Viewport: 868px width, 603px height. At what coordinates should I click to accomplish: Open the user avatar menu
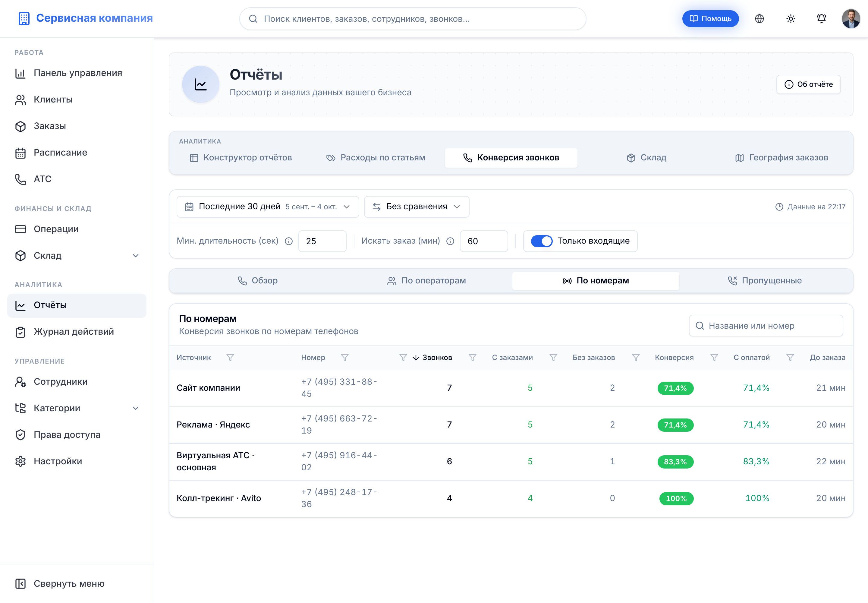[x=851, y=18]
